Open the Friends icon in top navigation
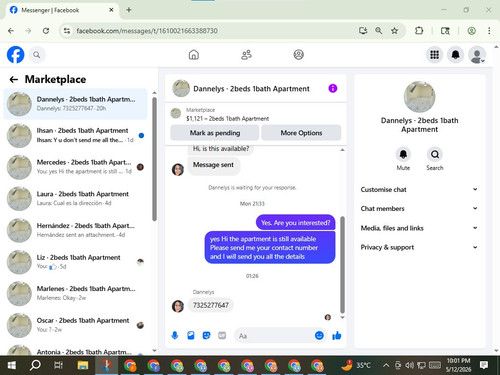This screenshot has height=375, width=500. click(246, 55)
